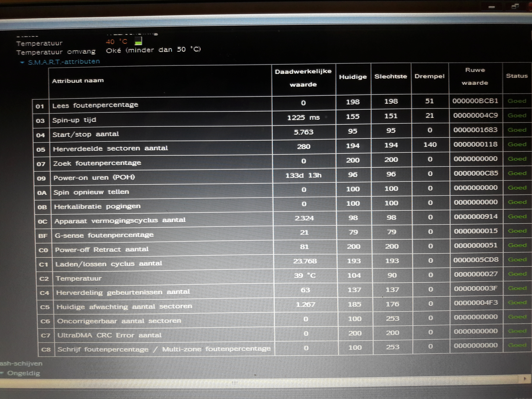Click the Drempel column header
This screenshot has height=399, width=532.
tap(429, 76)
